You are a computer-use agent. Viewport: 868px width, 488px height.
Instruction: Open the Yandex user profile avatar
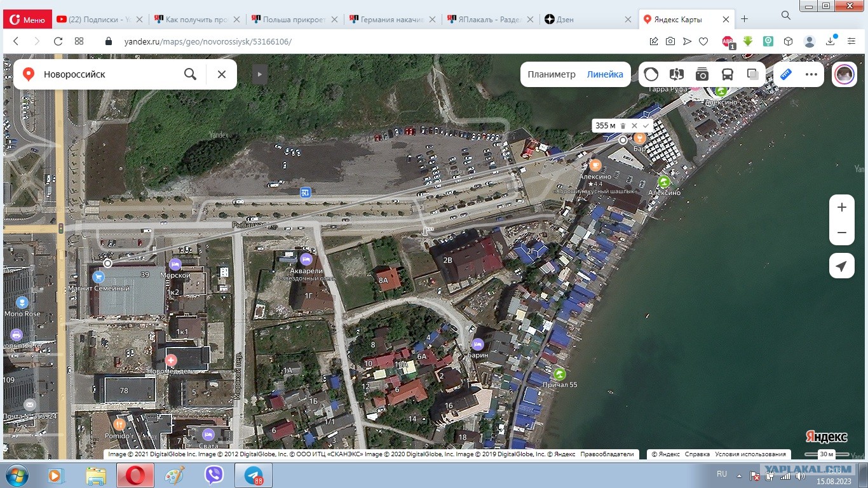[844, 74]
